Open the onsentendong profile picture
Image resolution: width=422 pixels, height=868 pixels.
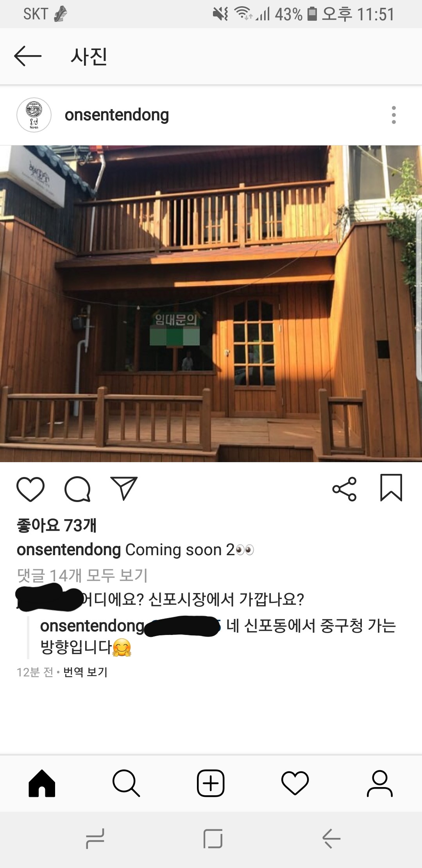[34, 115]
